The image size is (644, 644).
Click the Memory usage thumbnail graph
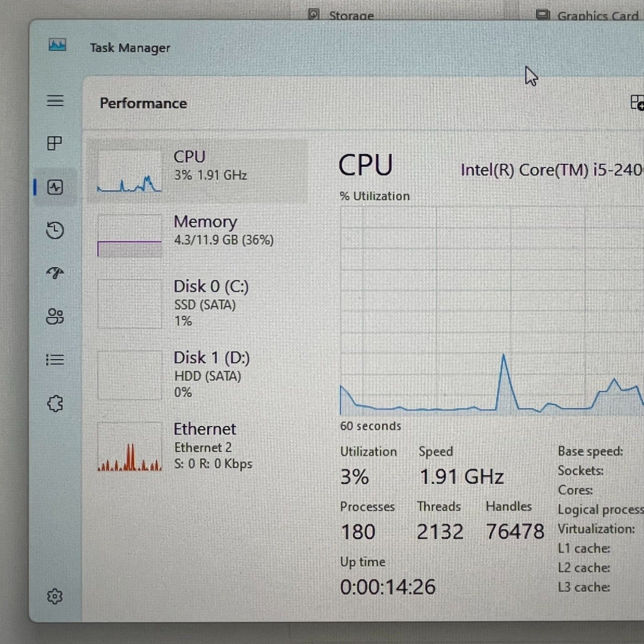[x=129, y=235]
